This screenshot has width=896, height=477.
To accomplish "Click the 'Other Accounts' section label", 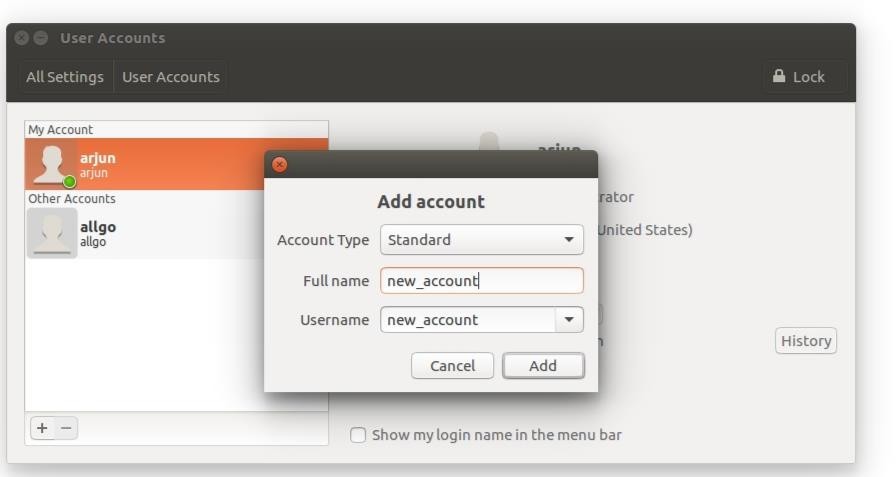I will coord(72,198).
